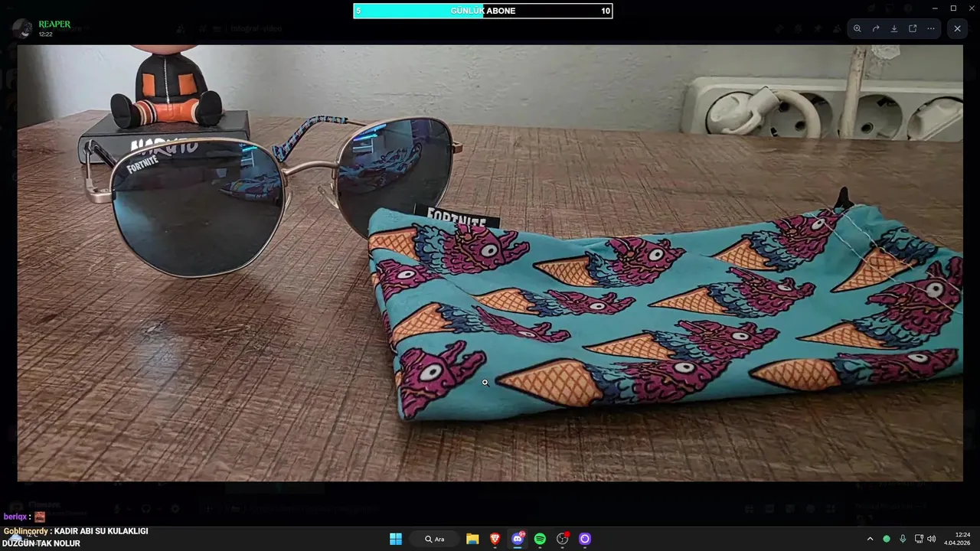The height and width of the screenshot is (551, 980).
Task: Minimize the Discord window
Action: 934,8
